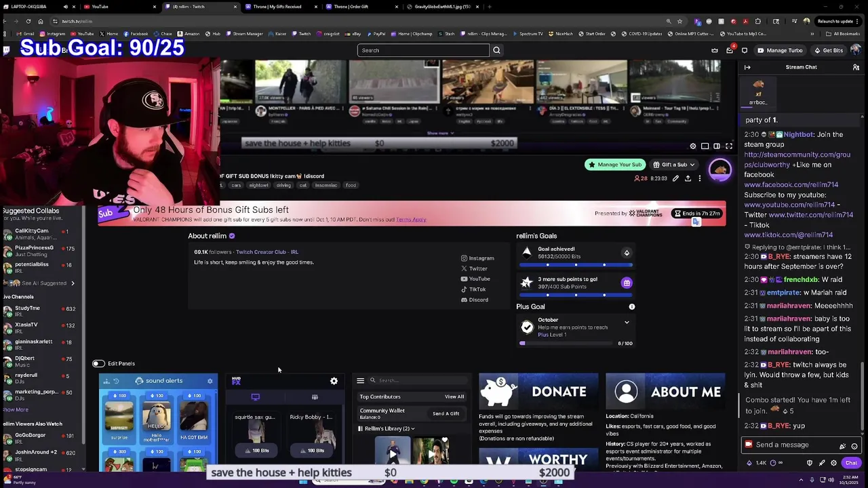The width and height of the screenshot is (868, 488).
Task: Open the chat community users list icon
Action: pos(856,67)
